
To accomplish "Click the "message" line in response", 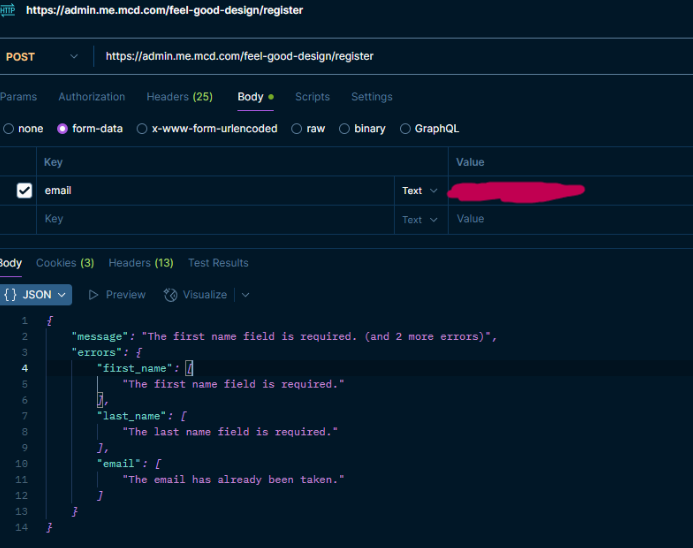I will click(x=284, y=337).
